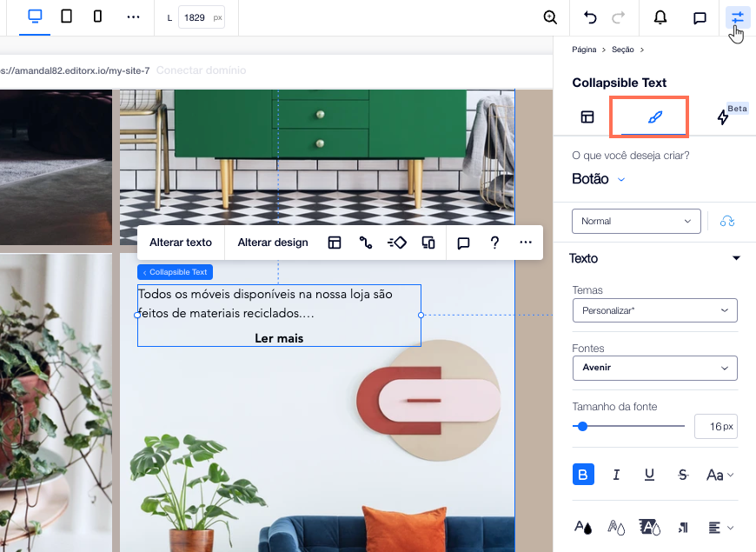Toggle italic formatting
The height and width of the screenshot is (552, 756).
pos(616,475)
